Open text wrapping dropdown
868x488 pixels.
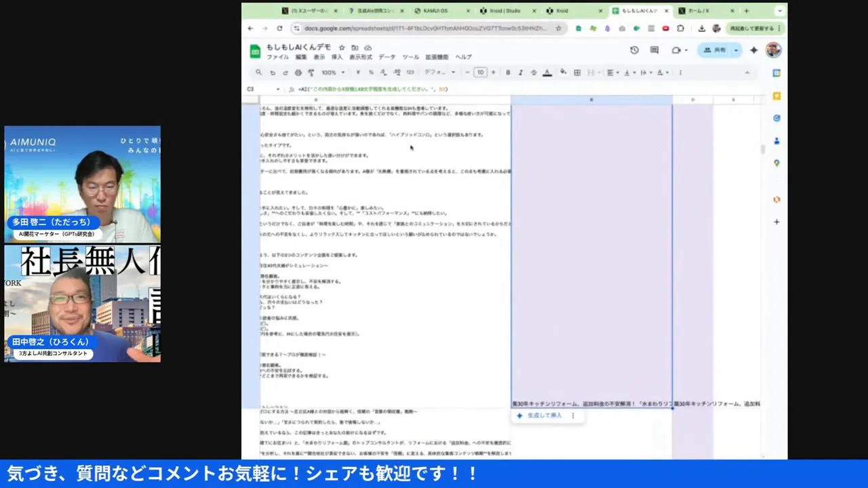(x=645, y=73)
